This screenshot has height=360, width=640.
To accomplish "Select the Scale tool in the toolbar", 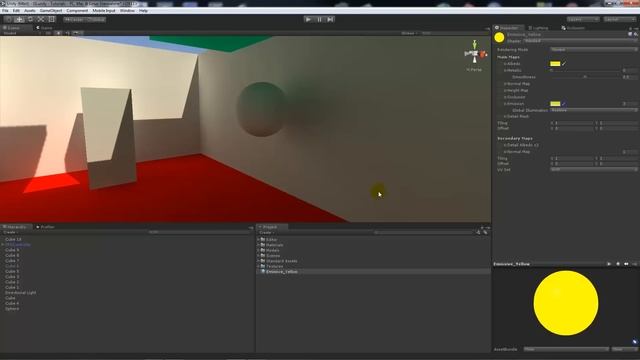I will click(x=41, y=19).
